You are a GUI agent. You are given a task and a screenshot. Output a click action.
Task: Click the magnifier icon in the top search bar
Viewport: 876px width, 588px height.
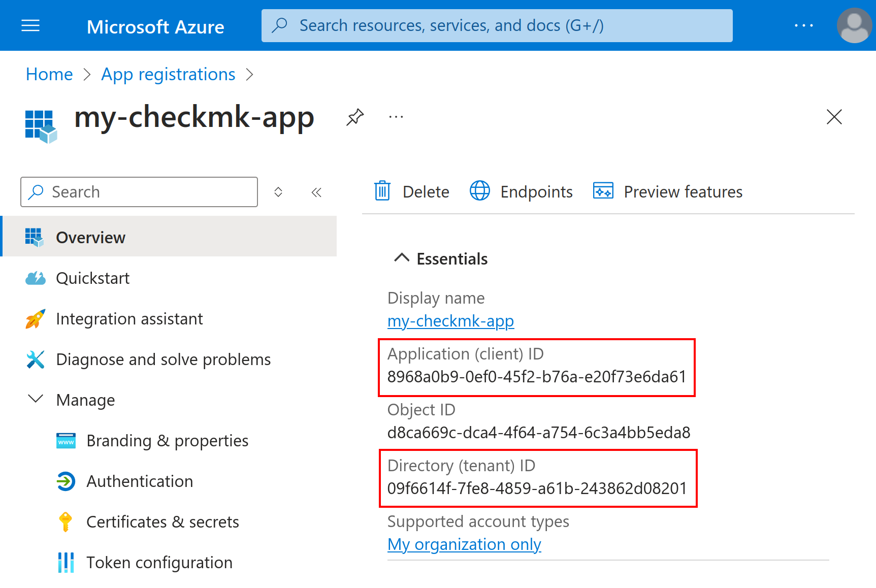[x=280, y=25]
